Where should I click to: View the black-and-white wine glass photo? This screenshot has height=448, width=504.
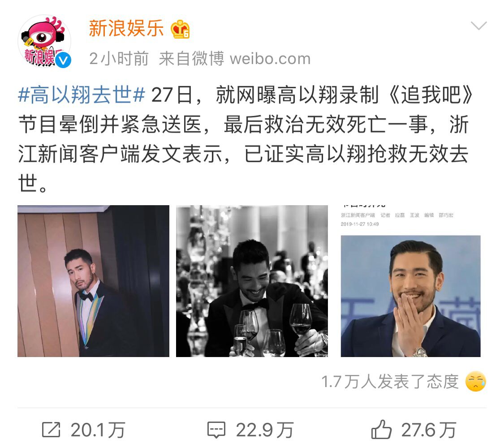click(x=252, y=281)
